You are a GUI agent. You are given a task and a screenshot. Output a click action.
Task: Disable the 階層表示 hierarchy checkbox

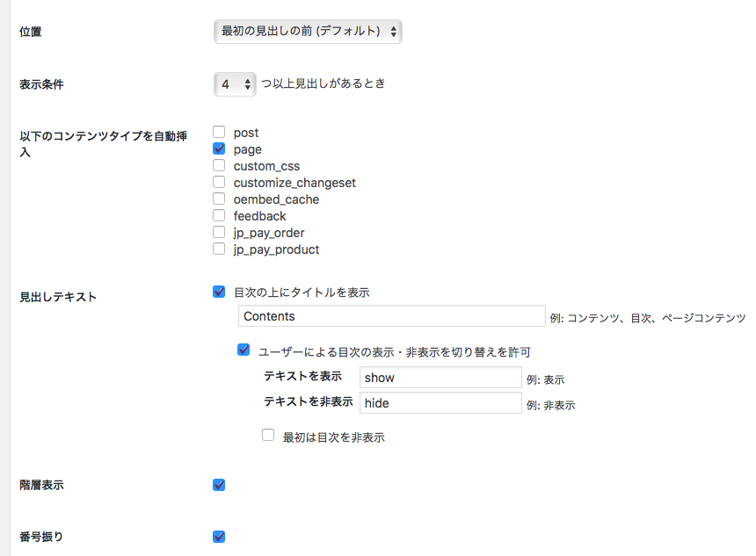coord(220,485)
